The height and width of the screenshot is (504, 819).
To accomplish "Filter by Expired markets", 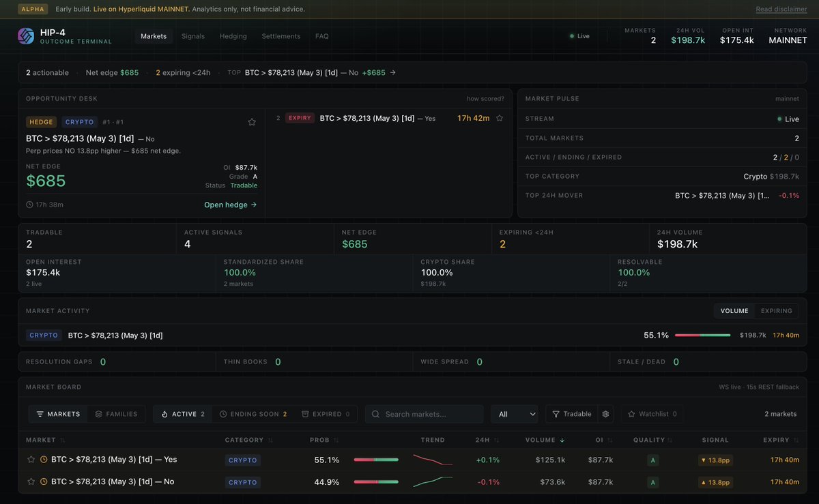I will pos(326,414).
